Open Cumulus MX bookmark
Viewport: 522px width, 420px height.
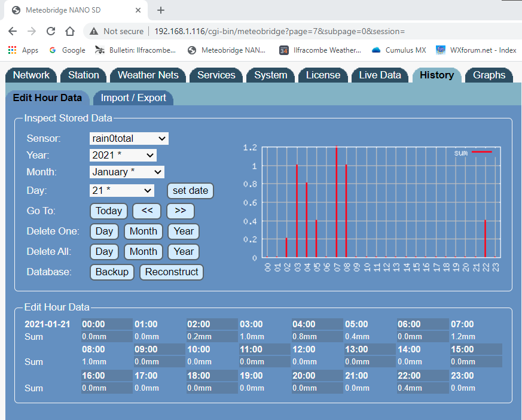coord(399,50)
